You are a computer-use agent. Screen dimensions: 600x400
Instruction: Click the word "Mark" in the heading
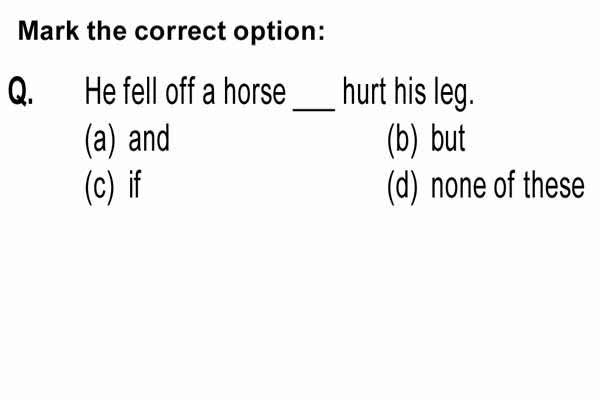point(49,31)
